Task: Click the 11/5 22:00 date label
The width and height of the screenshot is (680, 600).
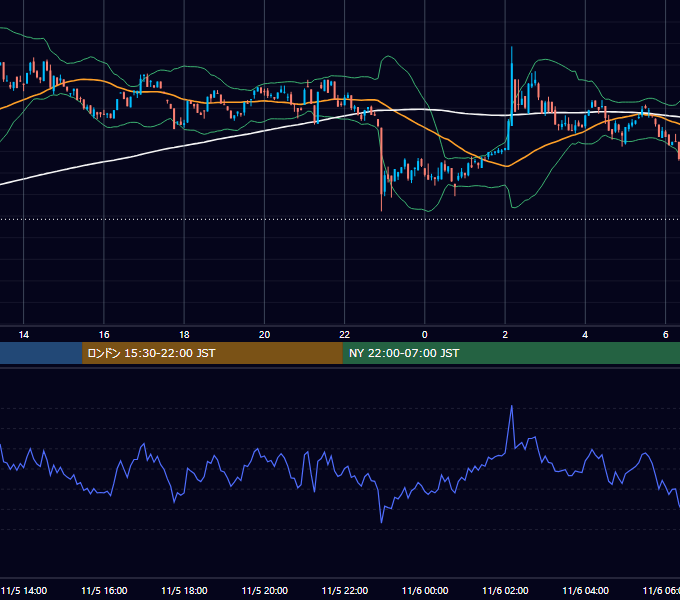Action: (x=345, y=590)
